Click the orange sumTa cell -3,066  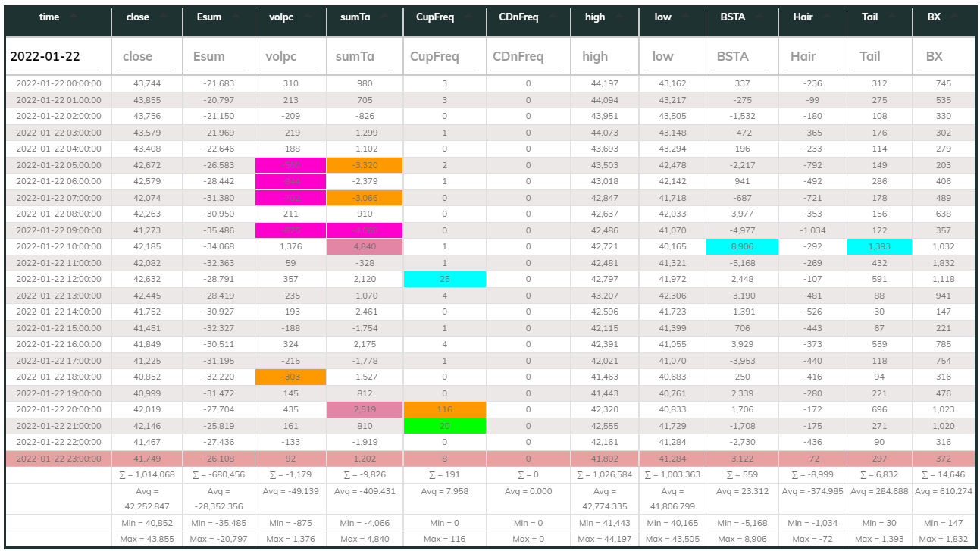(365, 198)
